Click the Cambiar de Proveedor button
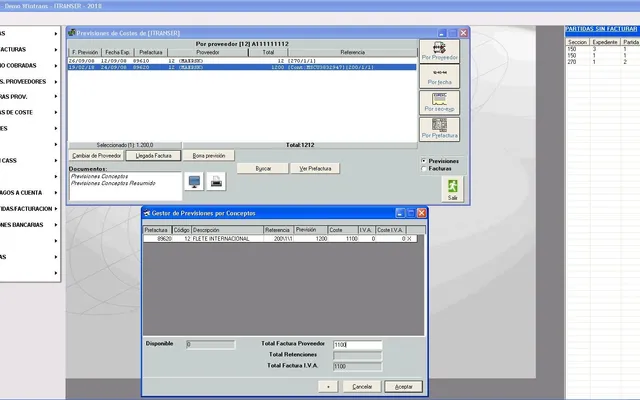This screenshot has height=400, width=640. coord(96,156)
